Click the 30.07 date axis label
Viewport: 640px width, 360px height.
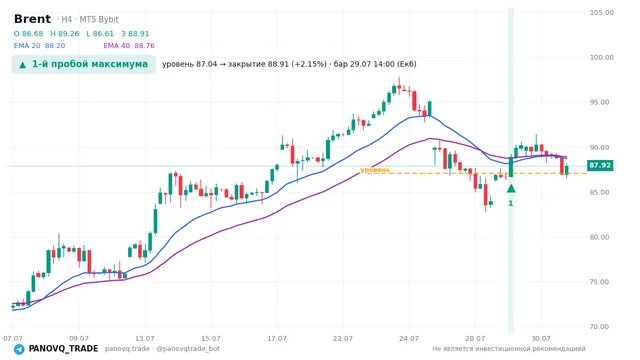[541, 338]
